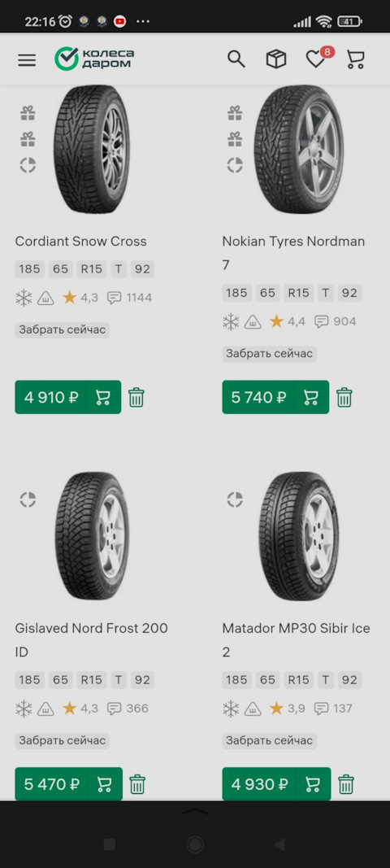Go to Колеса Даром home logo
This screenshot has height=868, width=390.
coord(94,59)
